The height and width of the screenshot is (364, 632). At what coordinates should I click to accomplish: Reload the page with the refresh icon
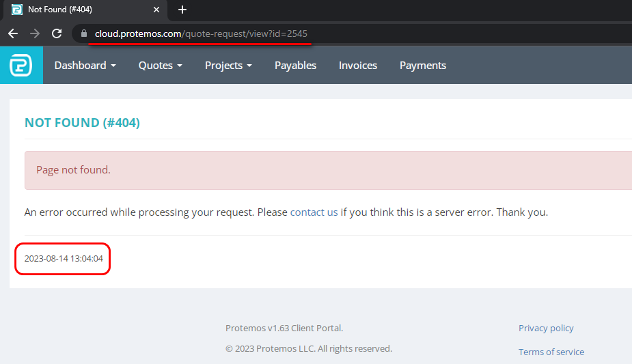(57, 33)
